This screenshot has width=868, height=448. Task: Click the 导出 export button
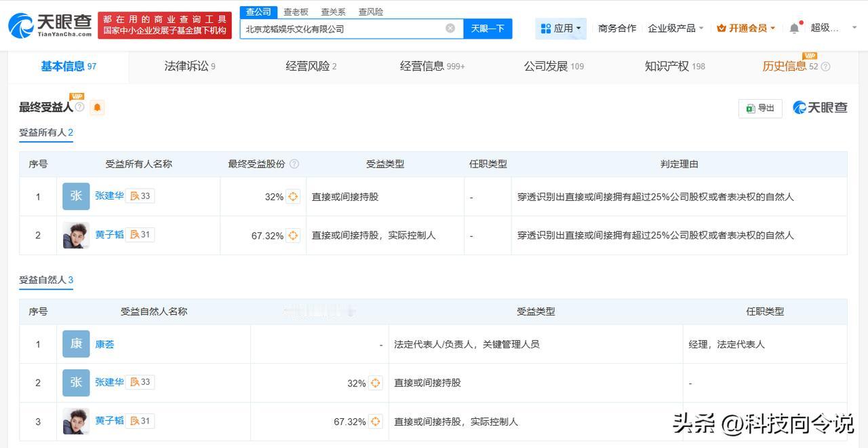(x=760, y=108)
